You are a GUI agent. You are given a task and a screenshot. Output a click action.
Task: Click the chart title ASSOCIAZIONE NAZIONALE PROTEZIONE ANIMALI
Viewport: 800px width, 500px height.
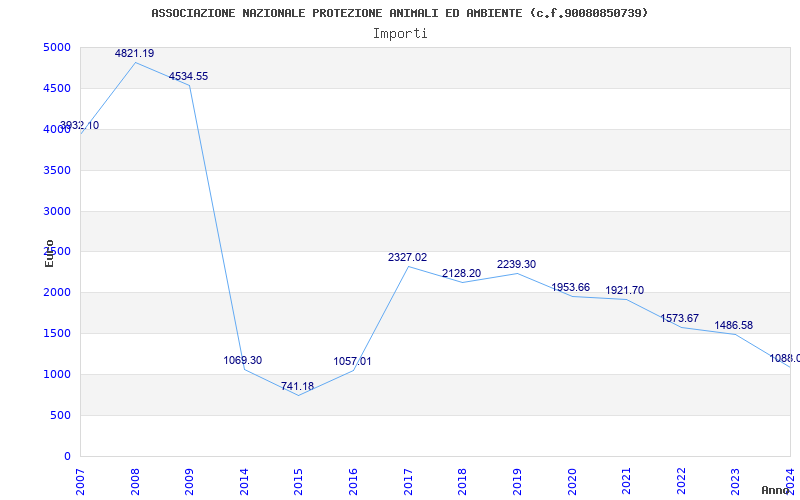pos(399,13)
